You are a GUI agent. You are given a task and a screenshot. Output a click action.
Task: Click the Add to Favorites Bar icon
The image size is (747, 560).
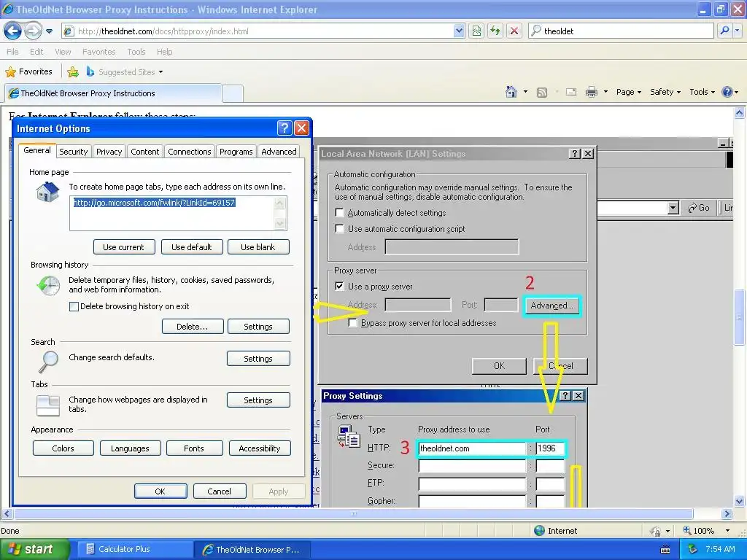pyautogui.click(x=73, y=72)
